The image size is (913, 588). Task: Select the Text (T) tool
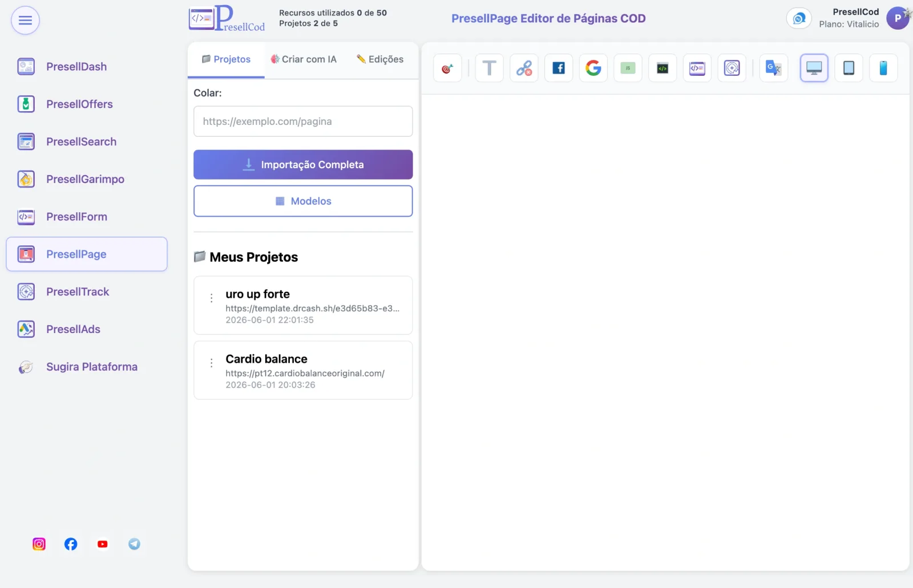489,68
